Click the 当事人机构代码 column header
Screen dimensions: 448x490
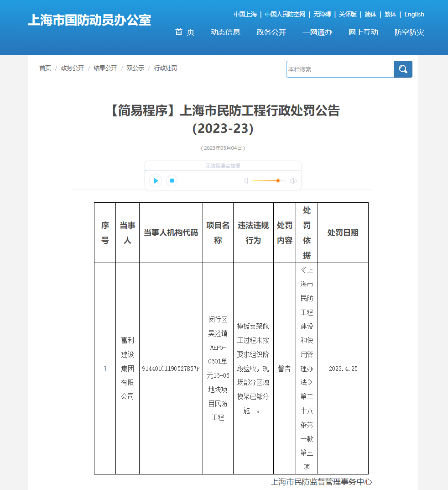click(171, 233)
